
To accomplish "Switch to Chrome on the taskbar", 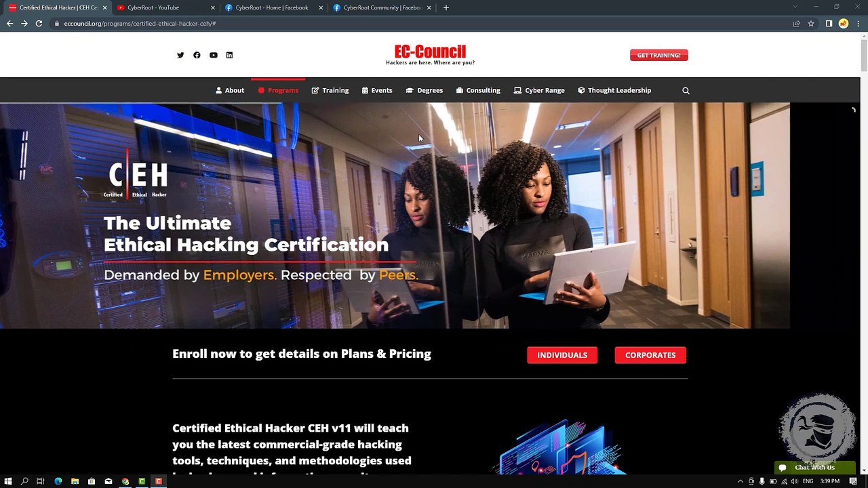I will click(125, 481).
